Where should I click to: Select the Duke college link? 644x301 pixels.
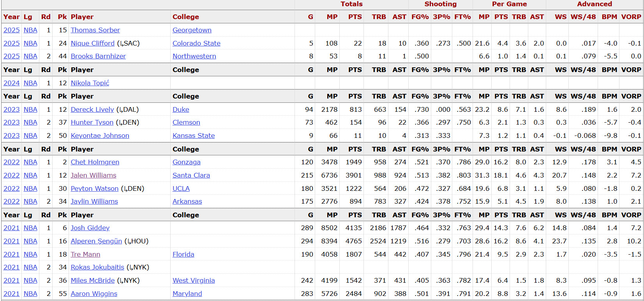(181, 109)
